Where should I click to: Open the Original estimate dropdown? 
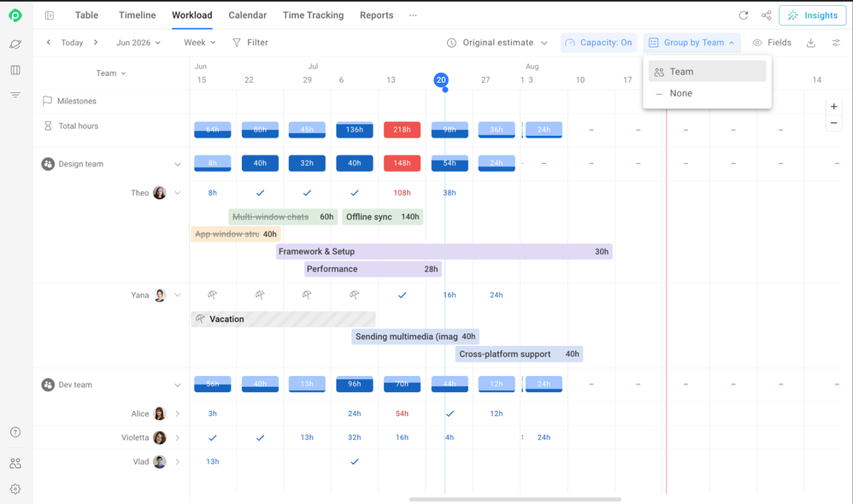[x=497, y=43]
